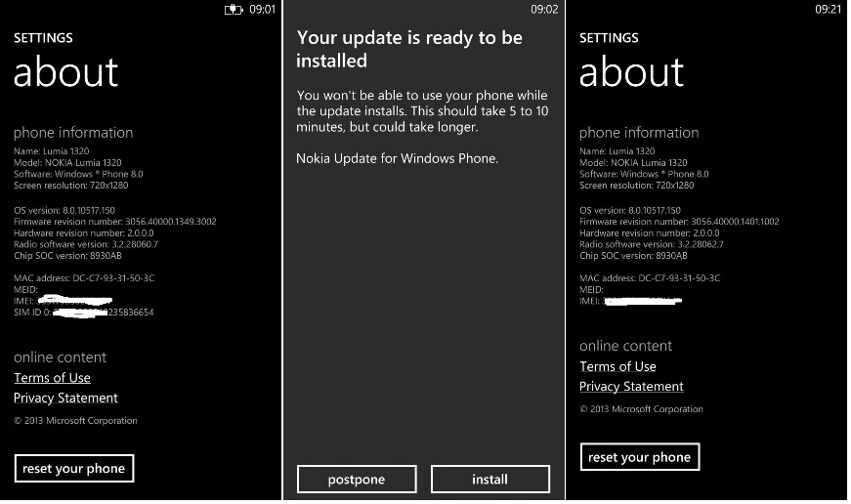The width and height of the screenshot is (851, 504).
Task: Tap the 09:01 clock in status bar
Action: pyautogui.click(x=262, y=10)
